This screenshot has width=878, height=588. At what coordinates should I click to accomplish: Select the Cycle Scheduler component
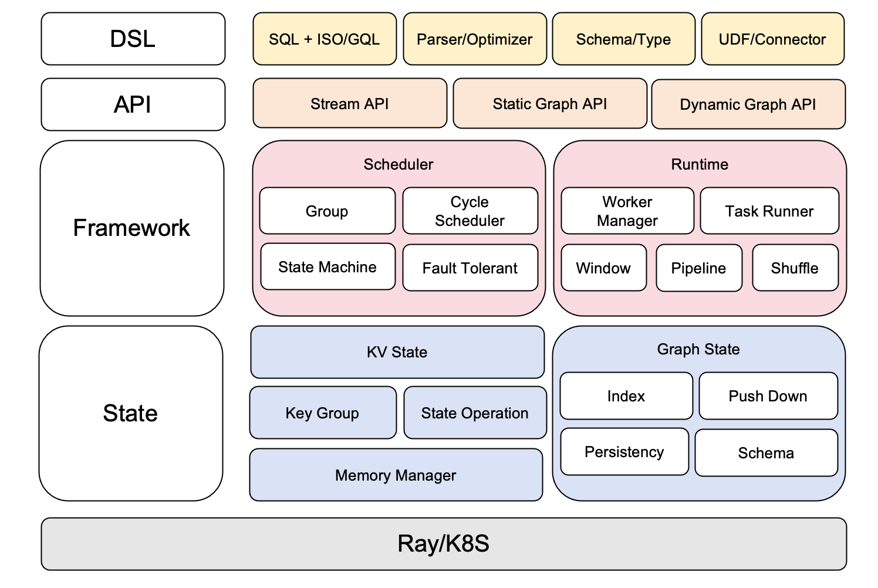coord(470,211)
